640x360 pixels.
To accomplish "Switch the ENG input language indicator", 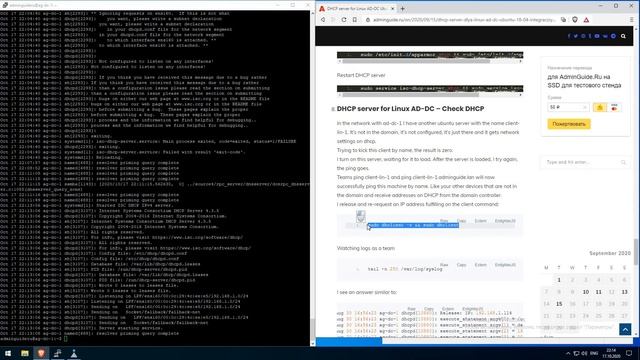I will tap(594, 353).
